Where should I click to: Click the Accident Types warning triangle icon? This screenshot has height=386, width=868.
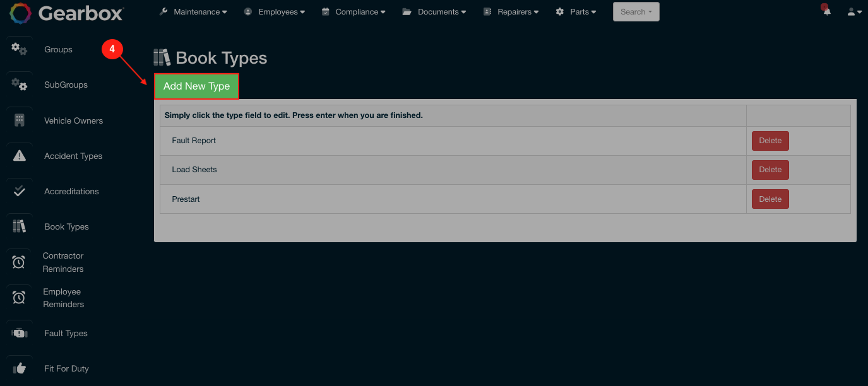[20, 156]
